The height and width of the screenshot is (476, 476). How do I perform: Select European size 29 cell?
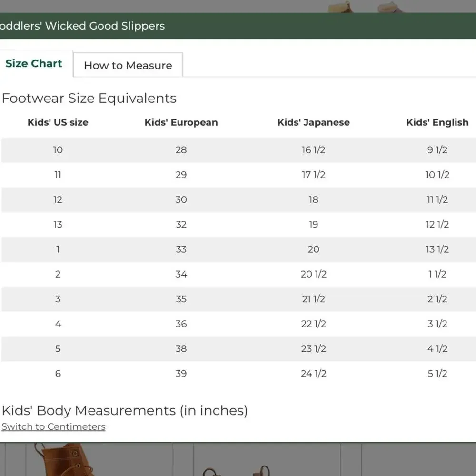tap(181, 175)
